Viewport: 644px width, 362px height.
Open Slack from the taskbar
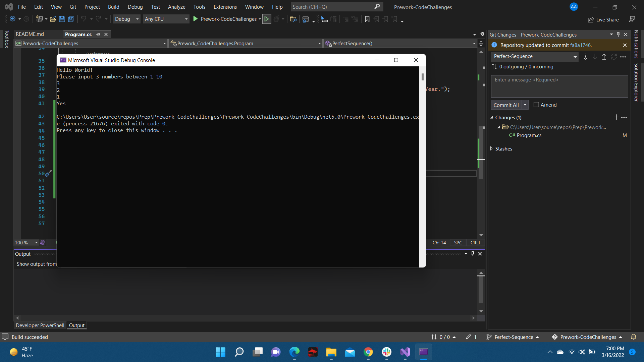click(386, 352)
